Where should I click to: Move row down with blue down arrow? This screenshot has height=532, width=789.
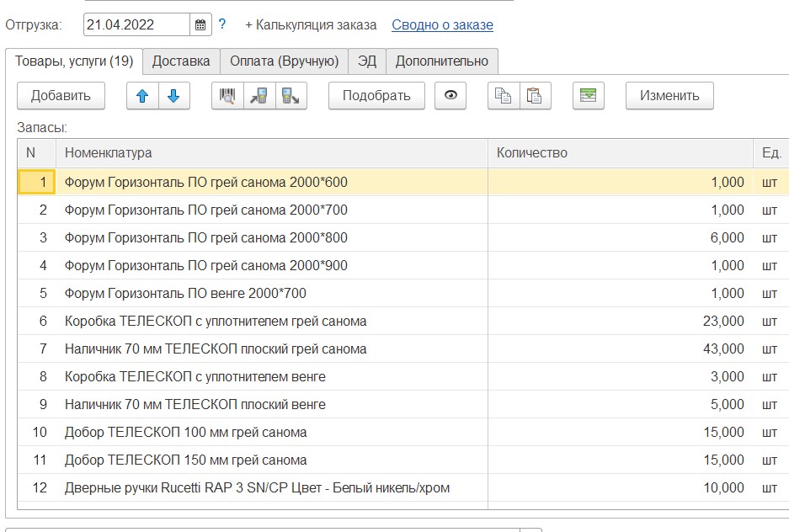(173, 96)
